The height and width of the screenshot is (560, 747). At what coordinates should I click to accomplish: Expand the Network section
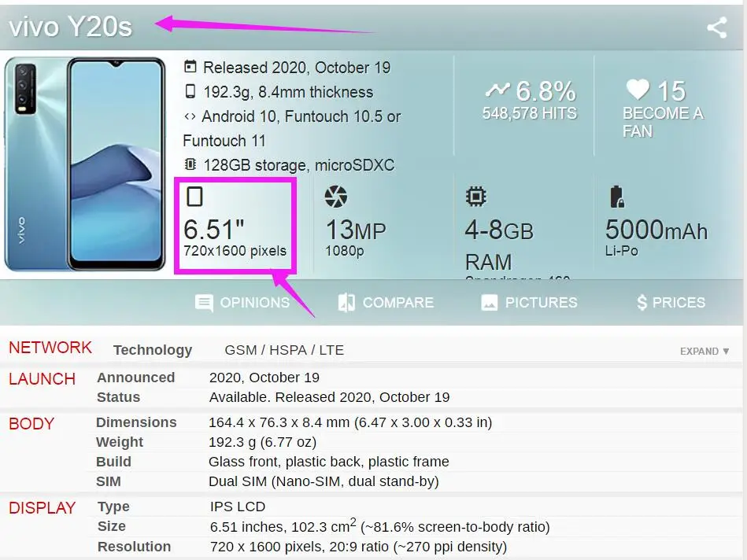point(704,352)
